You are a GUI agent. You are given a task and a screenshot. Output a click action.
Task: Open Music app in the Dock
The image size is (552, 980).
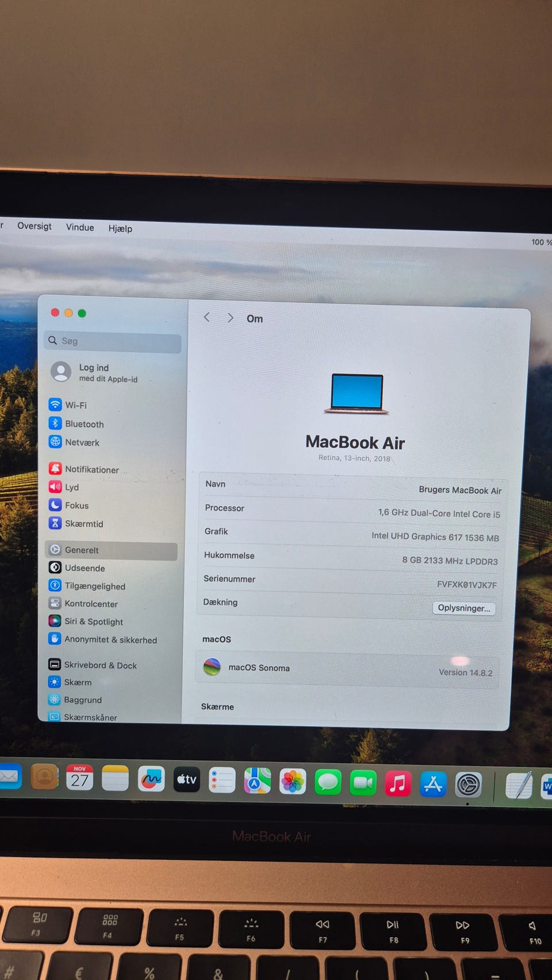398,783
